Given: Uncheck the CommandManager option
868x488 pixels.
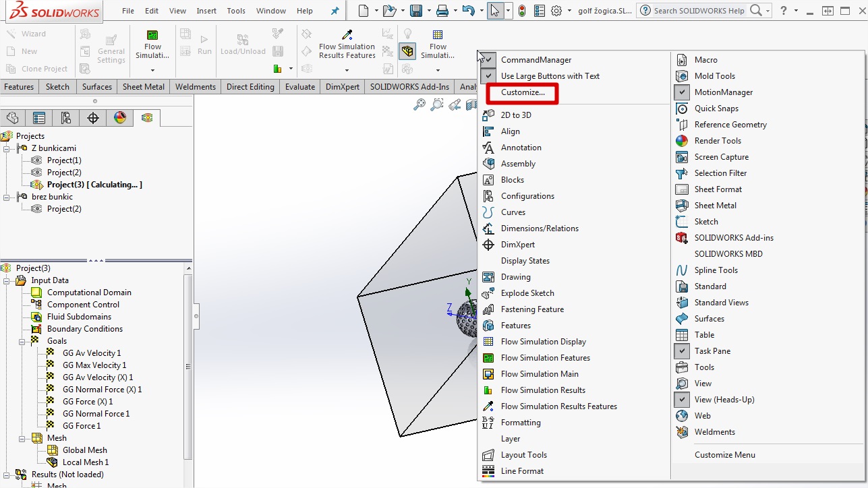Looking at the screenshot, I should click(x=490, y=60).
